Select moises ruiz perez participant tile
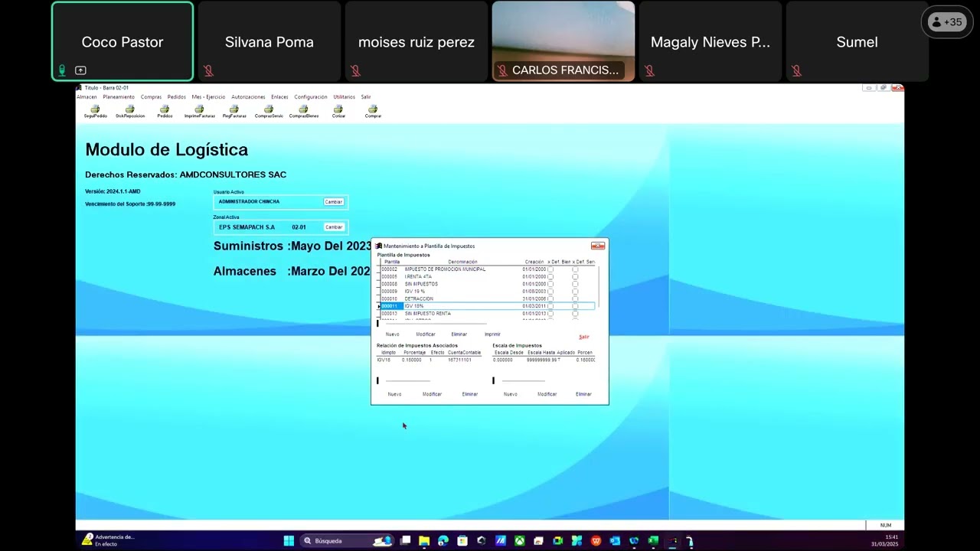 416,41
